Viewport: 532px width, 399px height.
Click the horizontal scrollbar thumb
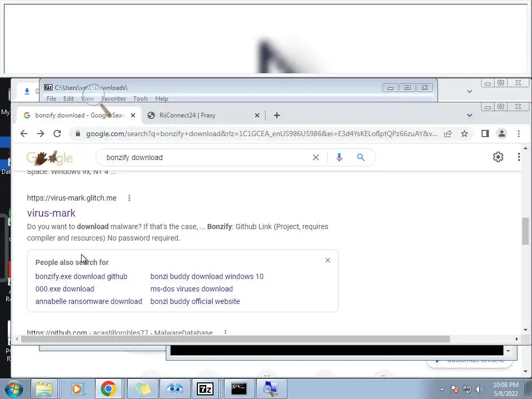click(x=235, y=339)
